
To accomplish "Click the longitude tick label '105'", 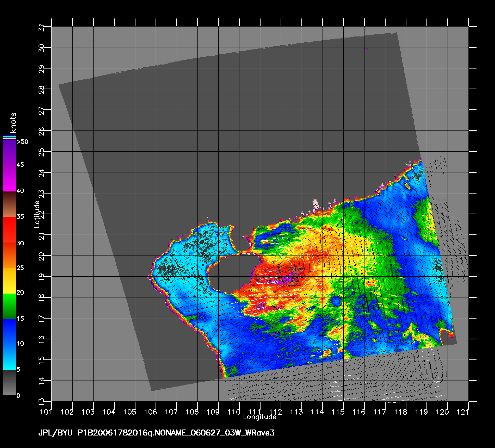I will click(129, 412).
